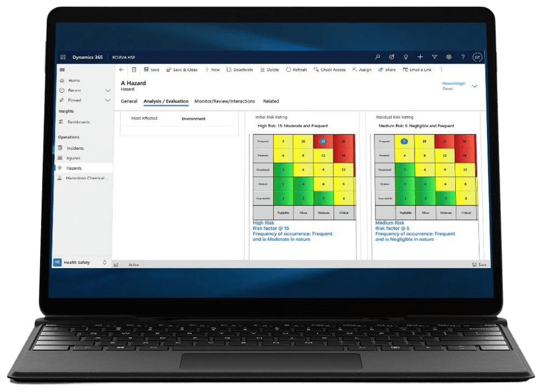Click 'High Risk: 15: Moderate and Frequent' text
Image resolution: width=543 pixels, height=392 pixels.
[293, 126]
